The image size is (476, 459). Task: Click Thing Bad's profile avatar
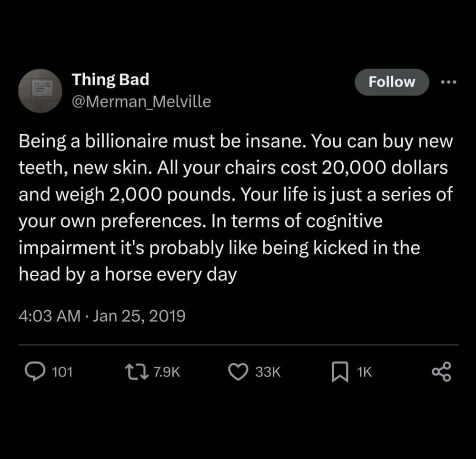40,90
